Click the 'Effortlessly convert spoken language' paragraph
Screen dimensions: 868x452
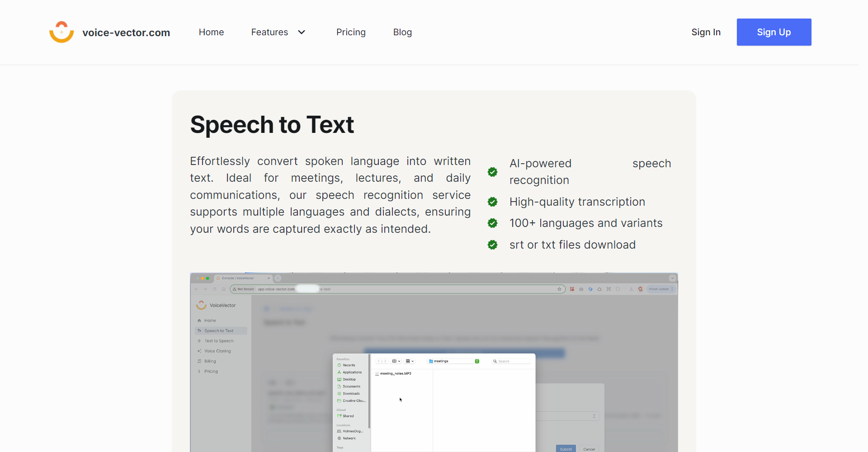tap(330, 195)
